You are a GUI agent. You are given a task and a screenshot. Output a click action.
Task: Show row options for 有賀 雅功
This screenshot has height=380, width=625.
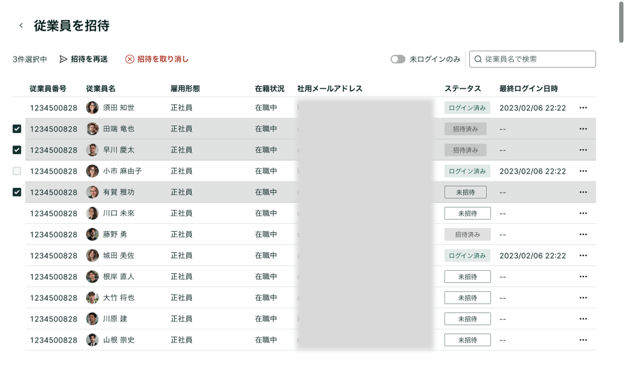pyautogui.click(x=583, y=192)
